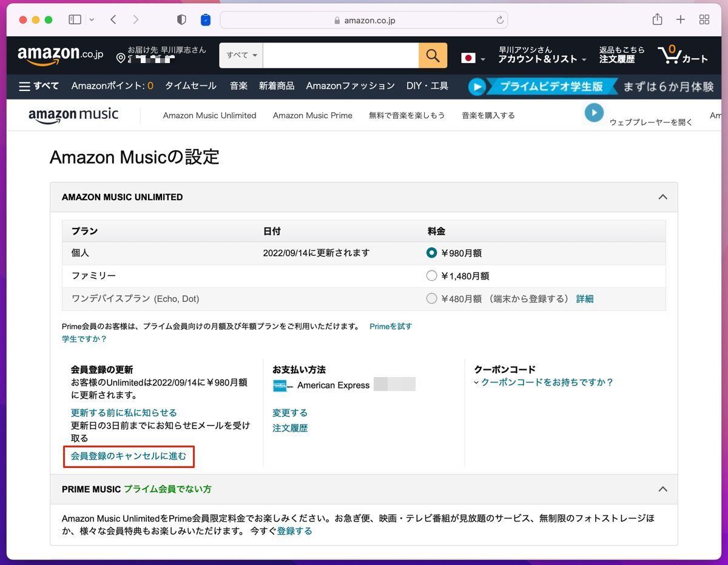728x565 pixels.
Task: Open the すべて search category dropdown
Action: 241,55
